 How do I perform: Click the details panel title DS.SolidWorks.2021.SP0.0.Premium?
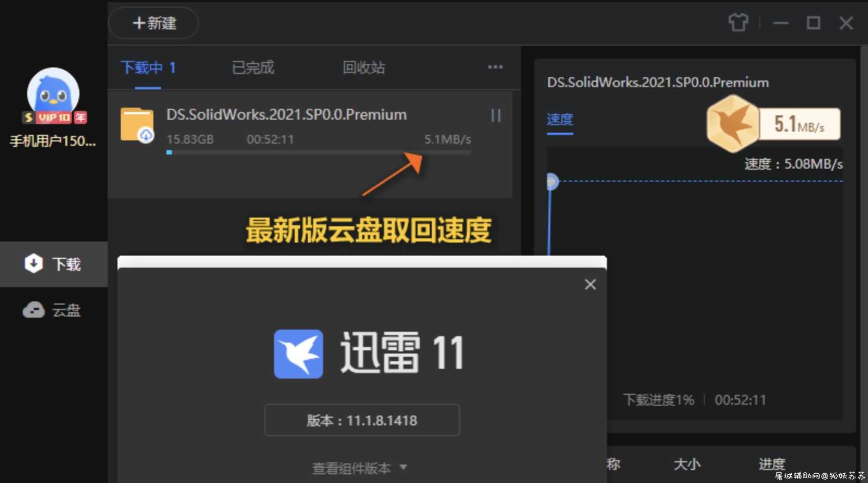coord(658,83)
